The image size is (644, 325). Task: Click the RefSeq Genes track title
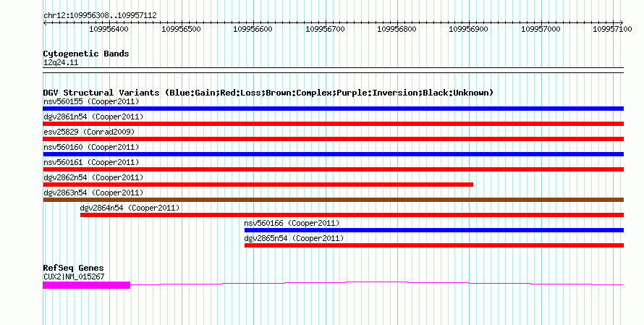(74, 268)
